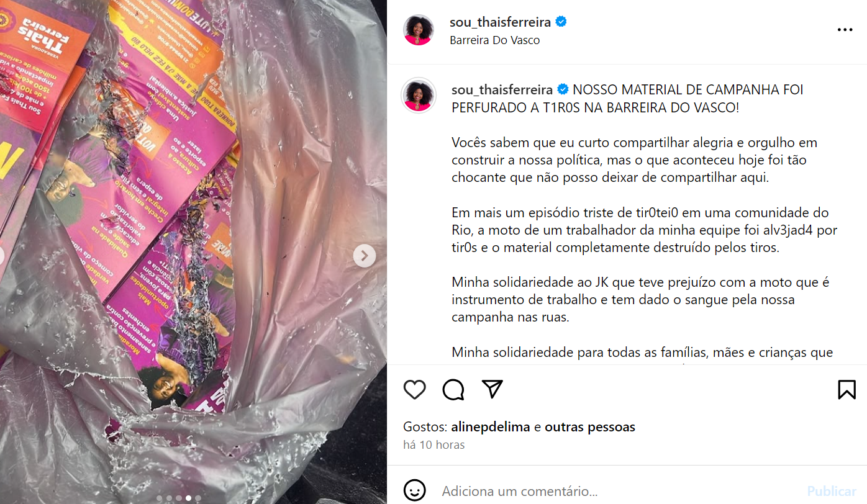
Task: Go to next photo with arrow
Action: (x=365, y=255)
